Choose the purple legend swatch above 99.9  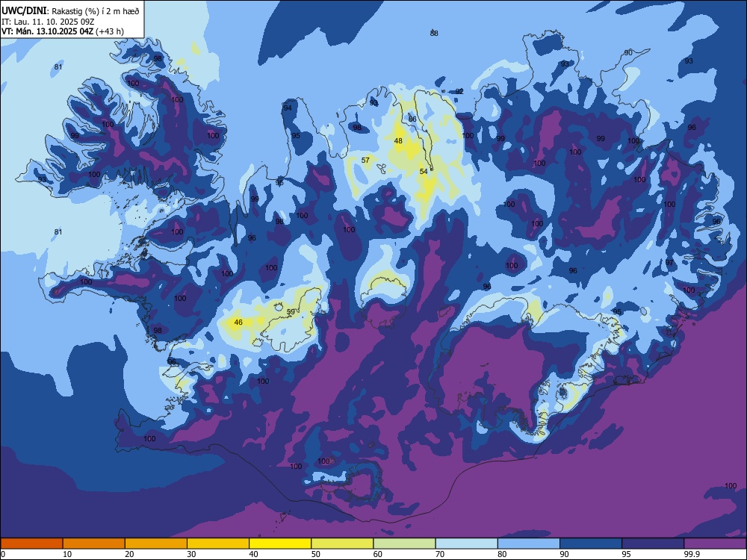click(x=715, y=544)
